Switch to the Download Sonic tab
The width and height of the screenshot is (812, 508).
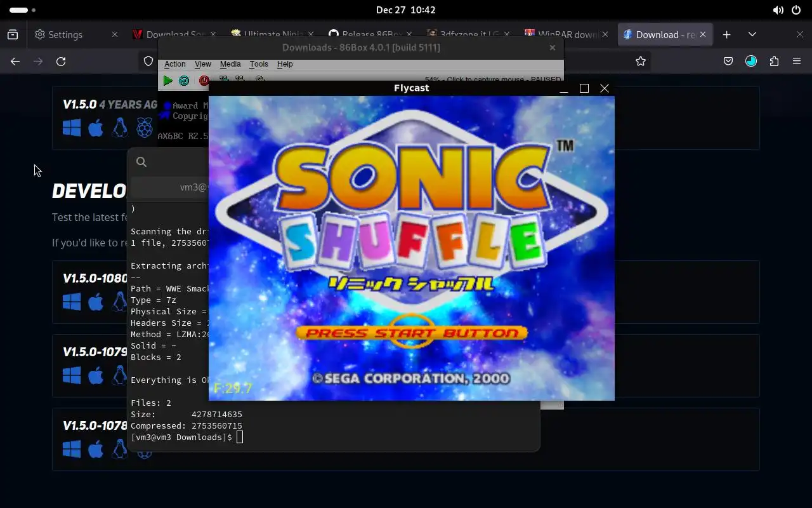tap(174, 34)
